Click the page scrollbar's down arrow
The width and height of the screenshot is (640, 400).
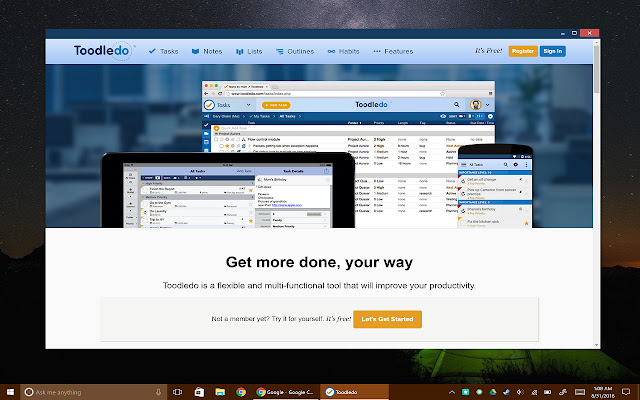(x=597, y=345)
